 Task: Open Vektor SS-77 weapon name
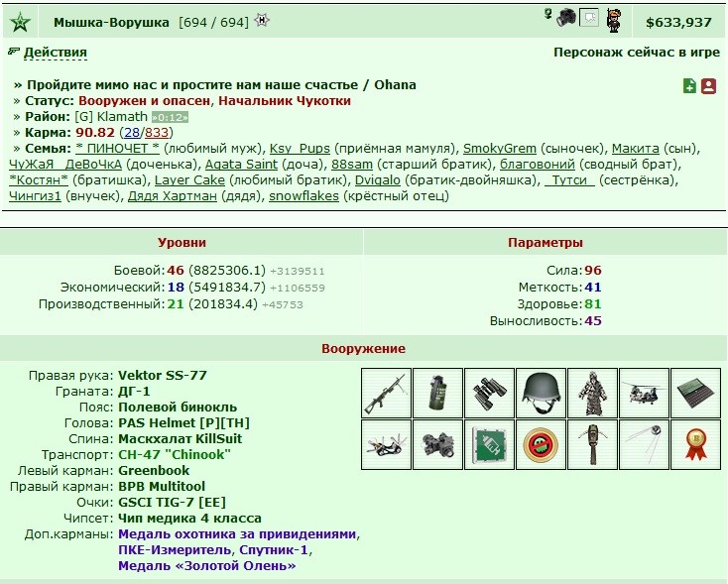pyautogui.click(x=163, y=375)
